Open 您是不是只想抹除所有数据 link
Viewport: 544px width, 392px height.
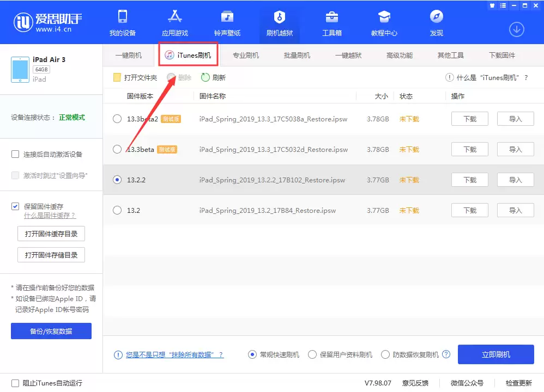[174, 354]
